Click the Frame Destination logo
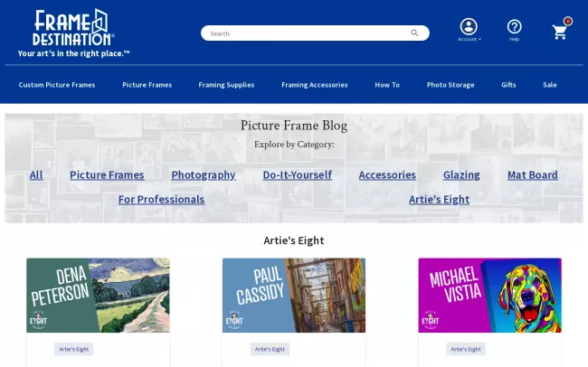588x367 pixels. click(73, 27)
